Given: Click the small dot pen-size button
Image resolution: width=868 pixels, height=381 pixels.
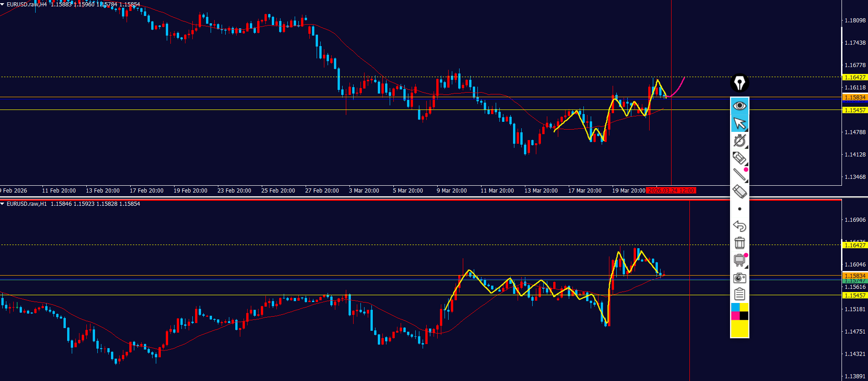Looking at the screenshot, I should tap(740, 209).
